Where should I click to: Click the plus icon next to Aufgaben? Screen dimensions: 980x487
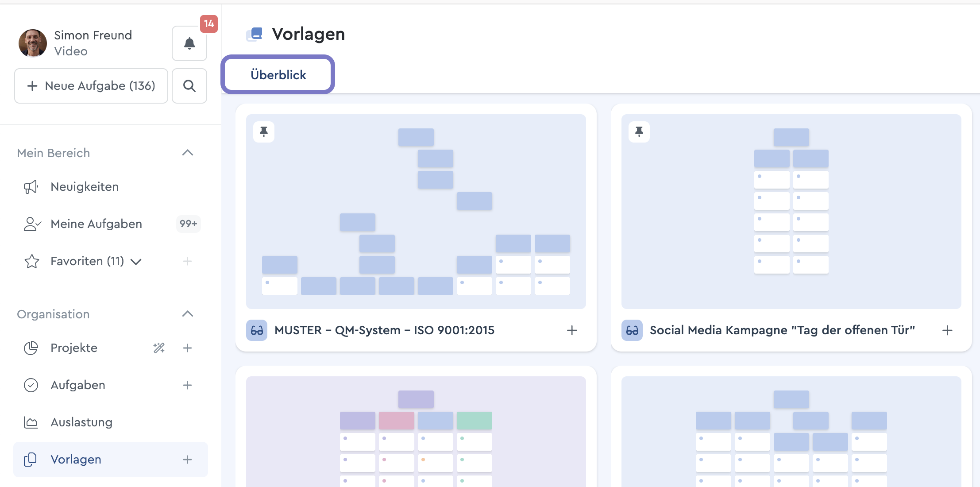pos(187,385)
